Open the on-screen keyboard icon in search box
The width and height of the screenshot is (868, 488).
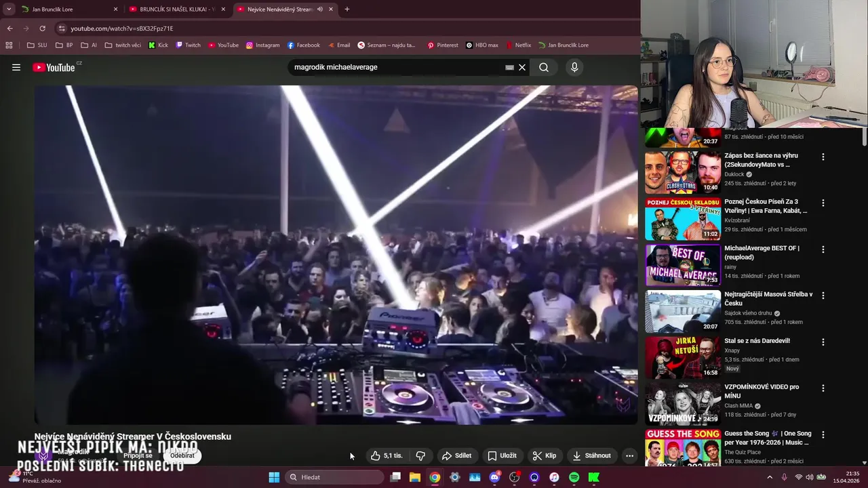[x=509, y=67]
